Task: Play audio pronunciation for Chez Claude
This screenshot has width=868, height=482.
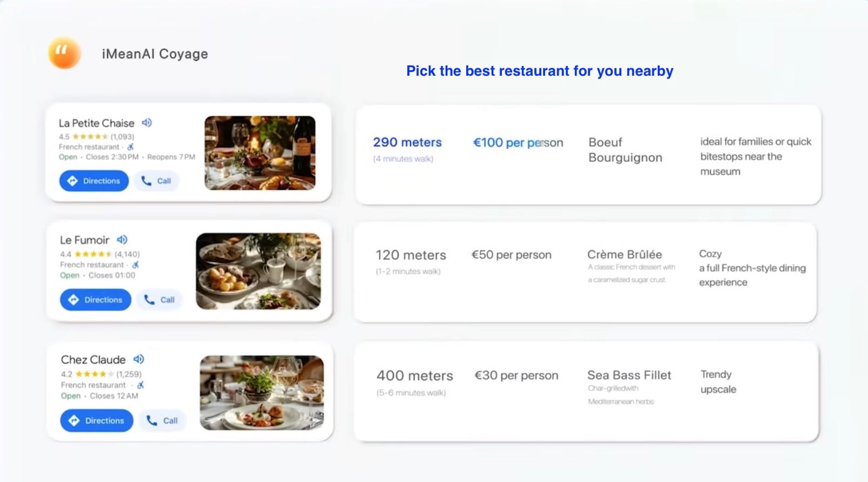Action: click(x=139, y=359)
